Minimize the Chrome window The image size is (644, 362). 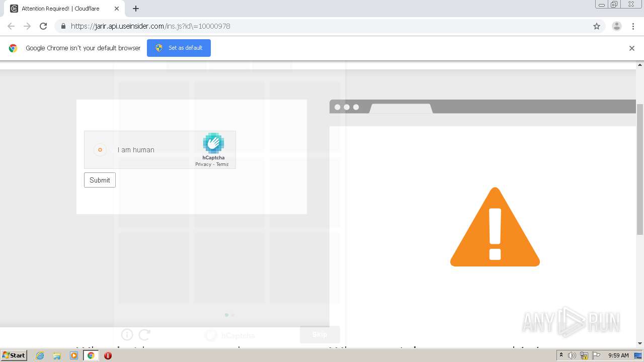602,5
